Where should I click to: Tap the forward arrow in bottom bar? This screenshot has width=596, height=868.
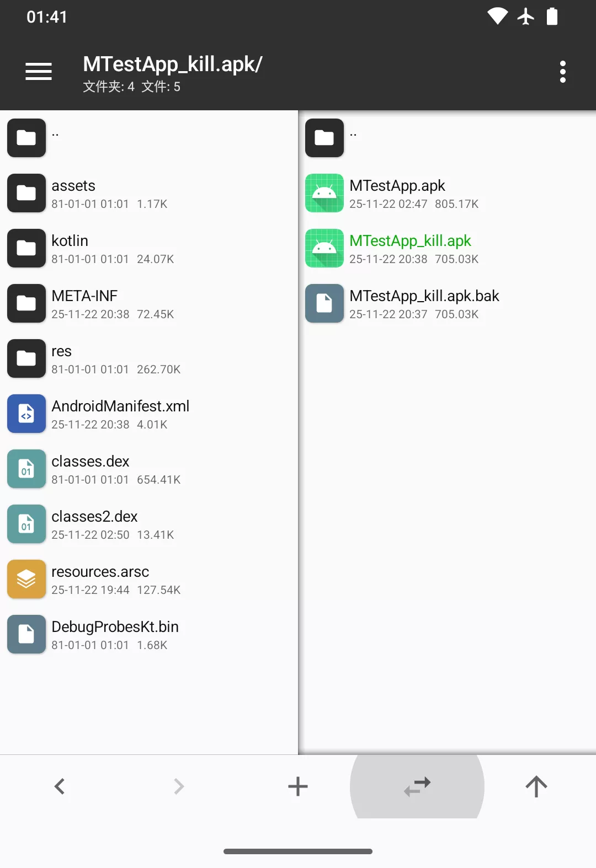179,786
